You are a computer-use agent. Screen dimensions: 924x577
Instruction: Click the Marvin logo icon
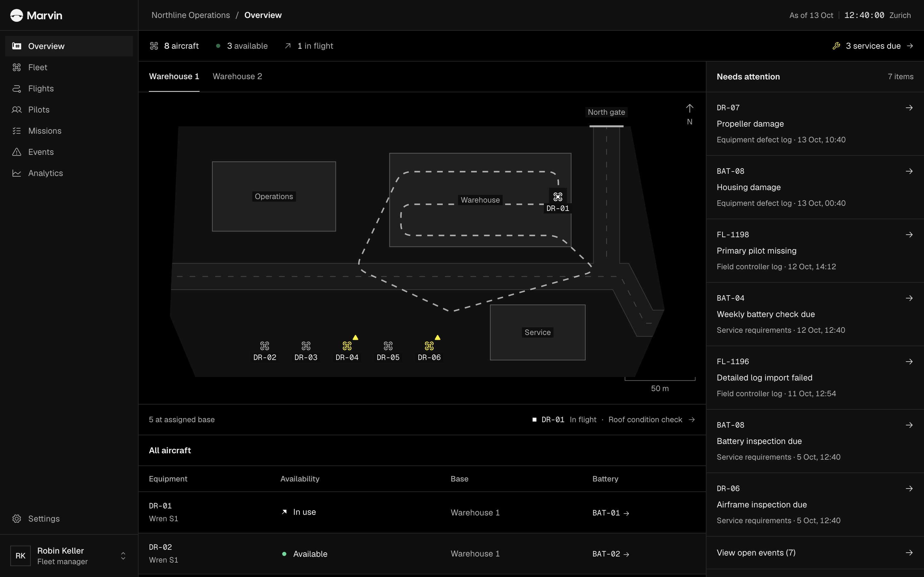coord(16,15)
